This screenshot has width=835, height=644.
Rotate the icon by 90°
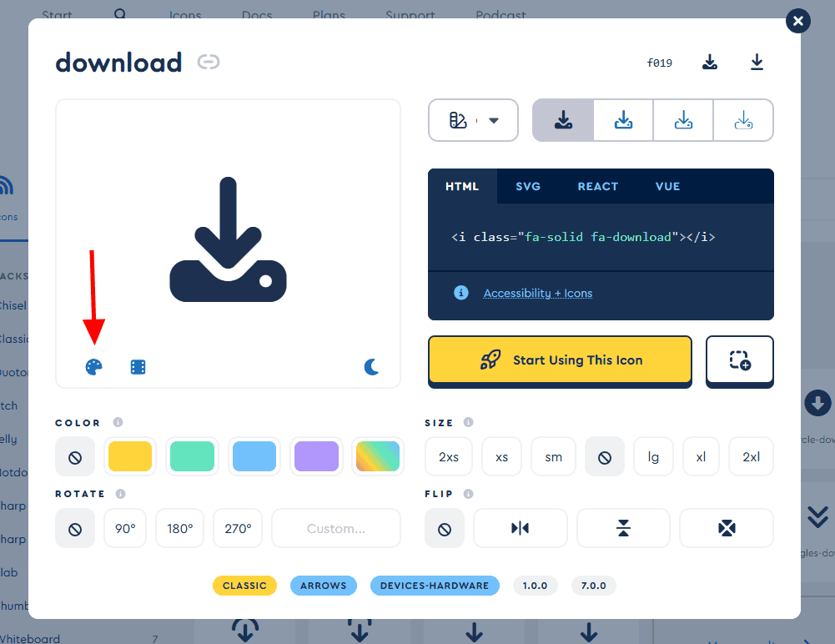[125, 528]
